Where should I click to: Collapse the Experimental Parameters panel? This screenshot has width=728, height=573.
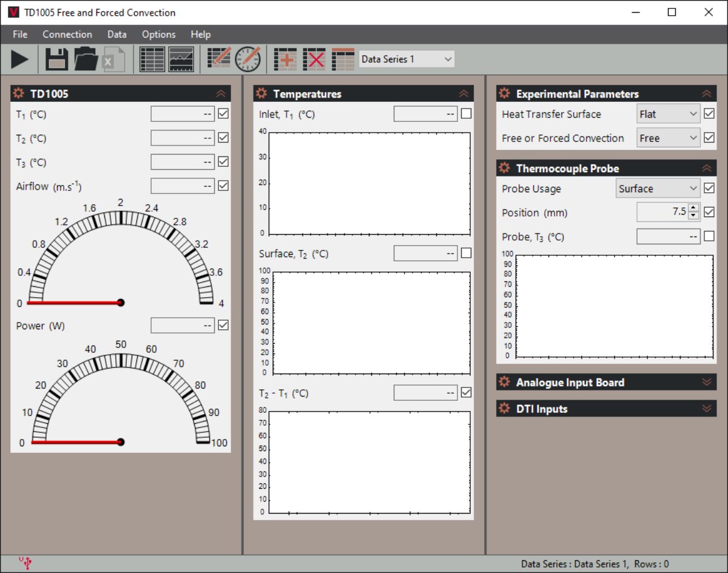[x=707, y=93]
